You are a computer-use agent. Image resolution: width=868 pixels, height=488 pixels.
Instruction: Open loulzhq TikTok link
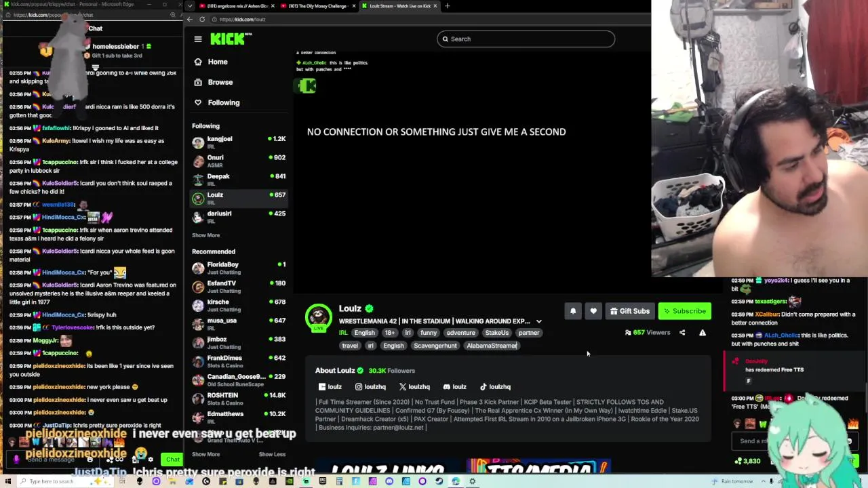(495, 387)
